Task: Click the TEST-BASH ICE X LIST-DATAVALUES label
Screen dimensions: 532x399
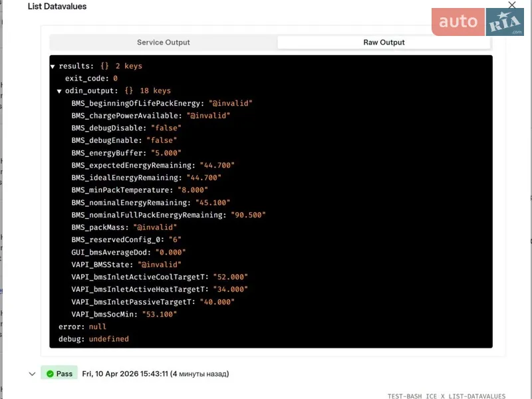Action: tap(446, 396)
